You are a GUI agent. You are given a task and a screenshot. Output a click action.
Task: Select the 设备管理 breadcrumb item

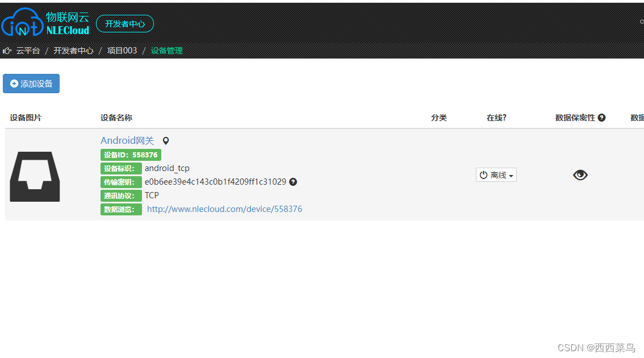(x=167, y=51)
